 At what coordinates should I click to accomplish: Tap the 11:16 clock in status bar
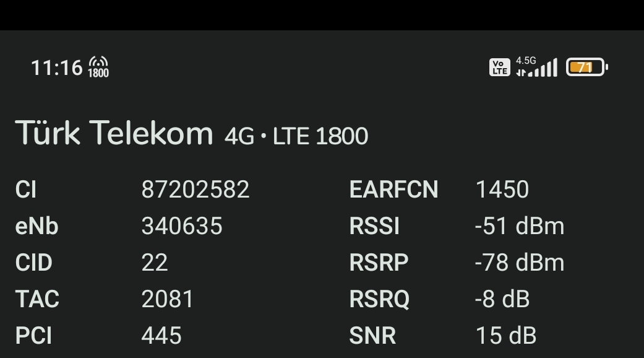point(57,68)
